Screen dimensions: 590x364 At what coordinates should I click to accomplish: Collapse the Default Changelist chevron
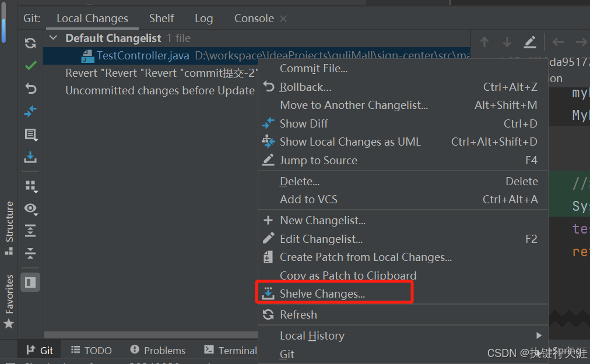click(52, 38)
